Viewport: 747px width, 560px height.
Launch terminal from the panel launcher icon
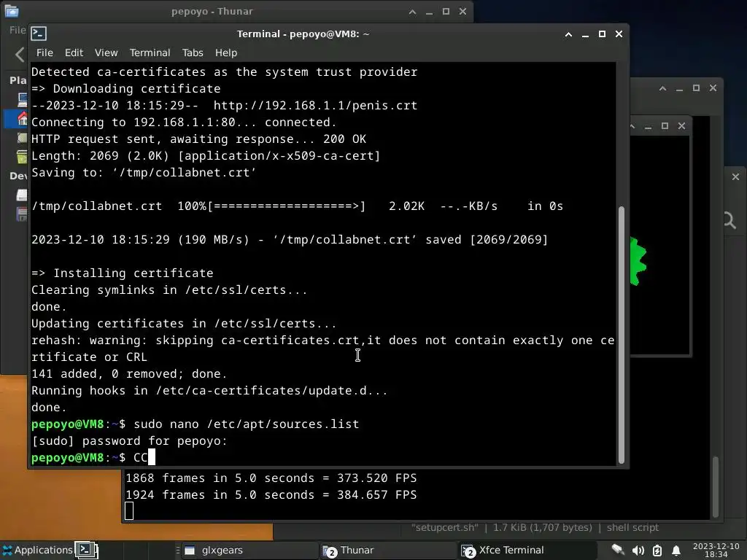tap(86, 550)
